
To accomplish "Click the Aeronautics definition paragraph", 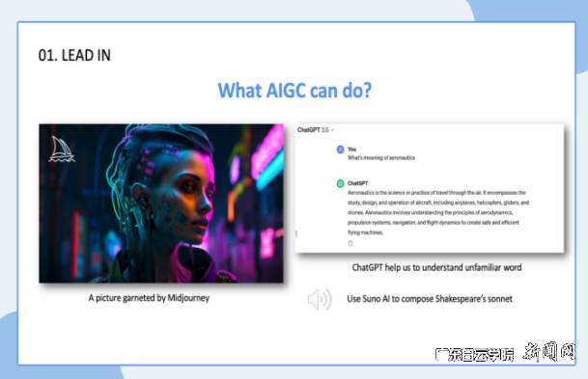I will tap(438, 212).
